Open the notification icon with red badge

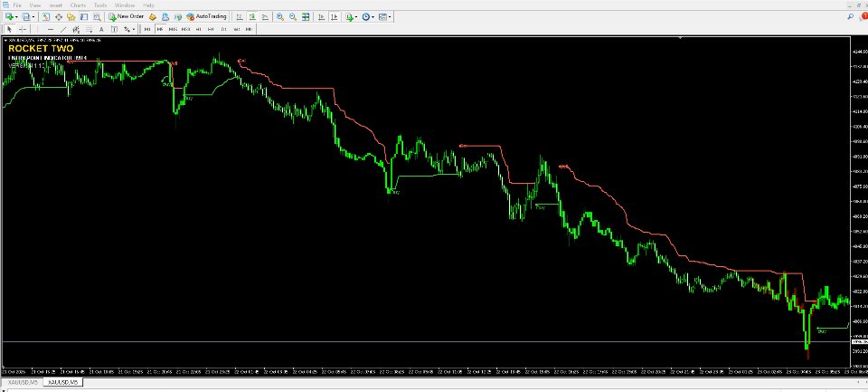click(863, 16)
